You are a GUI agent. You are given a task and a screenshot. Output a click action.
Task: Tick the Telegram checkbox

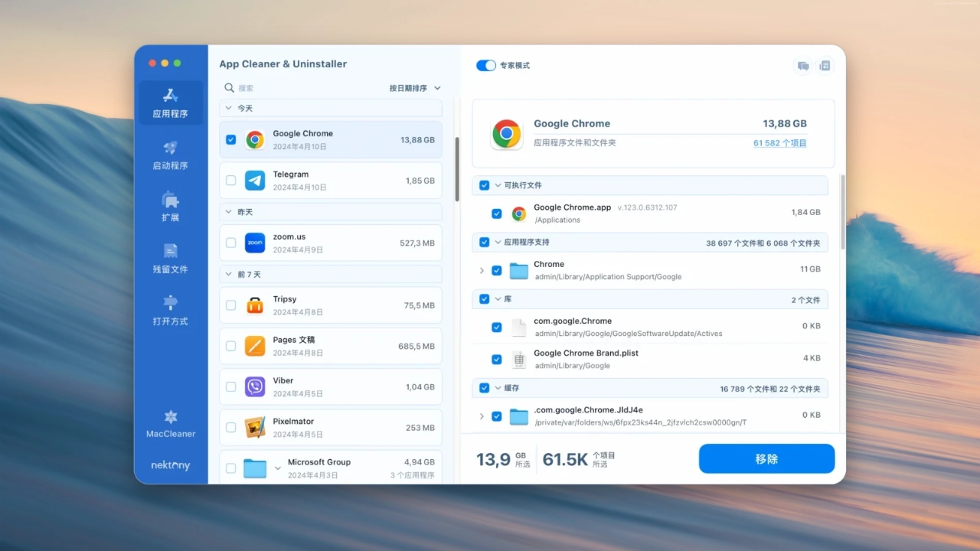pos(231,181)
